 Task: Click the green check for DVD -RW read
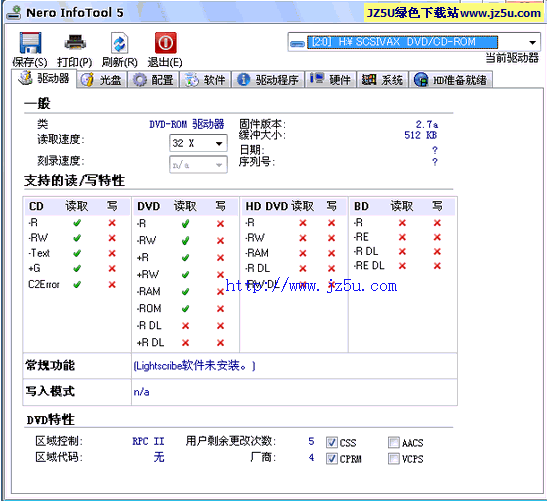[186, 241]
